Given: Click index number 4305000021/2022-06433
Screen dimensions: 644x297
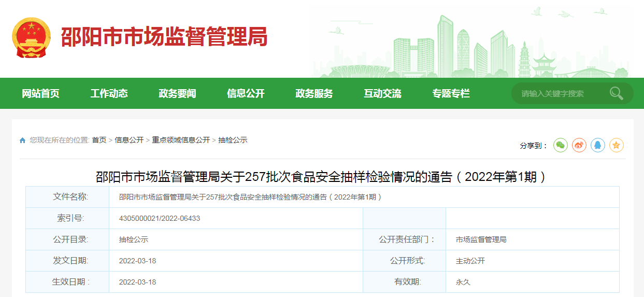Looking at the screenshot, I should (x=160, y=218).
